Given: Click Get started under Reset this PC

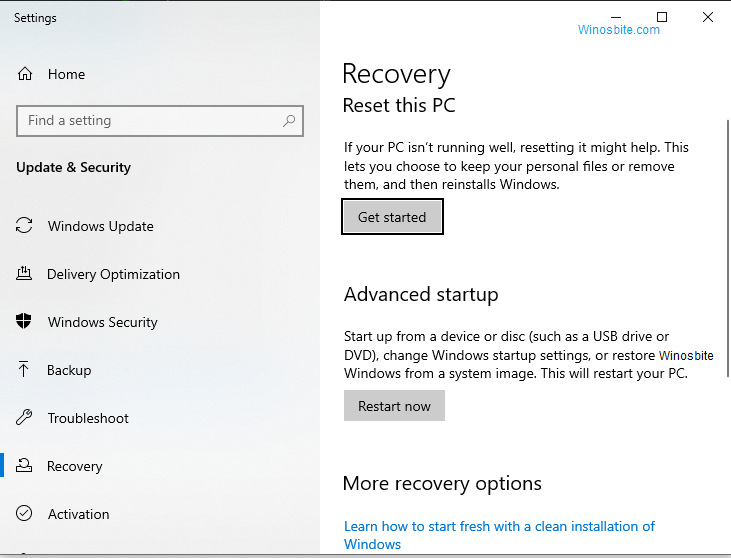Looking at the screenshot, I should 392,217.
